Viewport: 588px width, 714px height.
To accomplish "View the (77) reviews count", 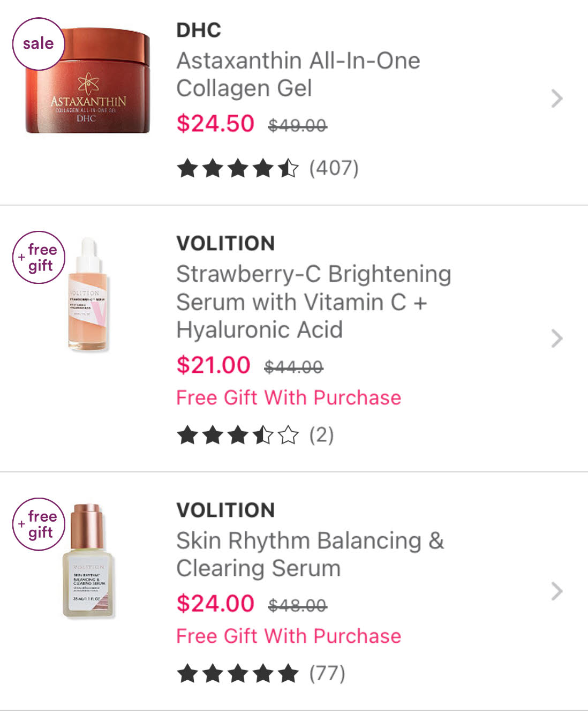I will point(327,673).
